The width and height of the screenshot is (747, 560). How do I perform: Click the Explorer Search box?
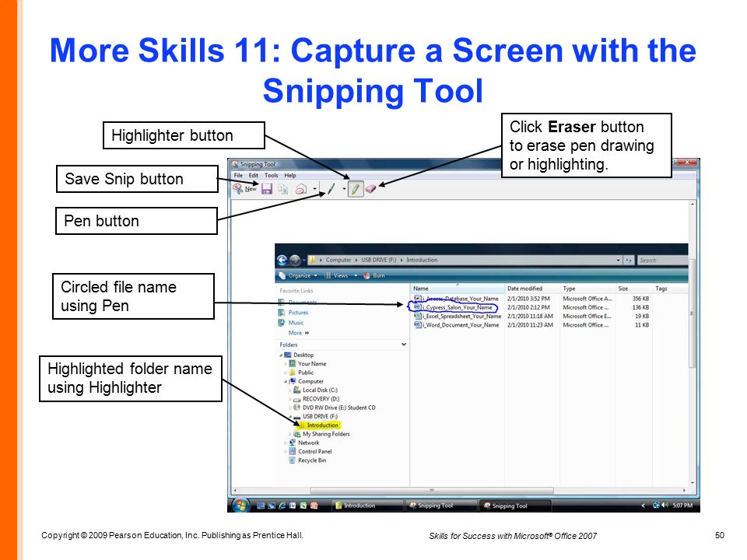662,260
